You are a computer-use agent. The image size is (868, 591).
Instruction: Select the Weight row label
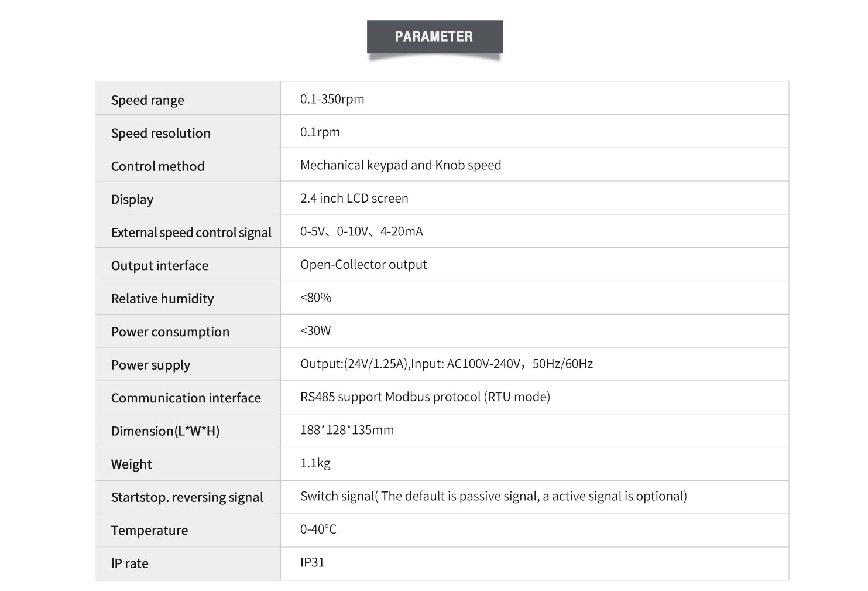tap(131, 464)
